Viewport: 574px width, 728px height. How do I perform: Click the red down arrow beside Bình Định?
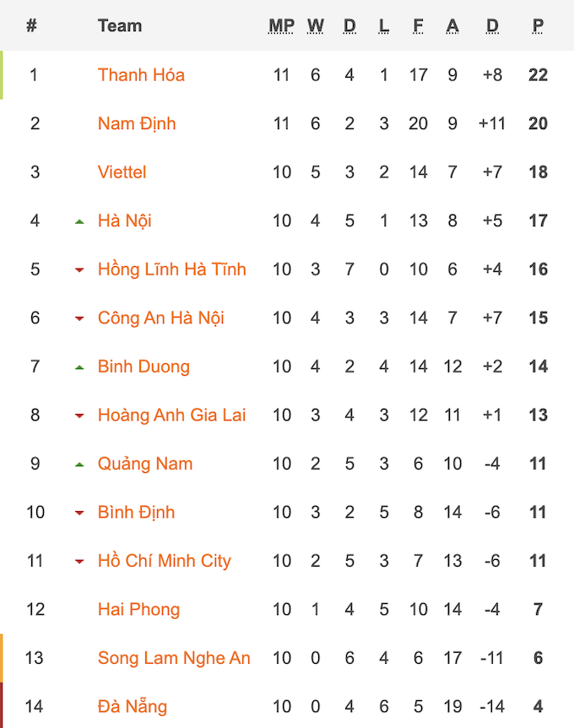click(x=79, y=513)
